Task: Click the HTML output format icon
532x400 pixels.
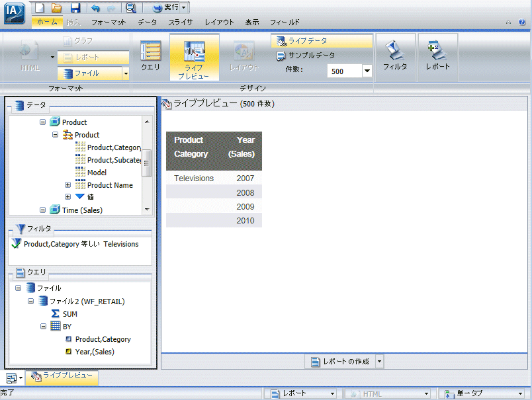Action: [x=30, y=56]
